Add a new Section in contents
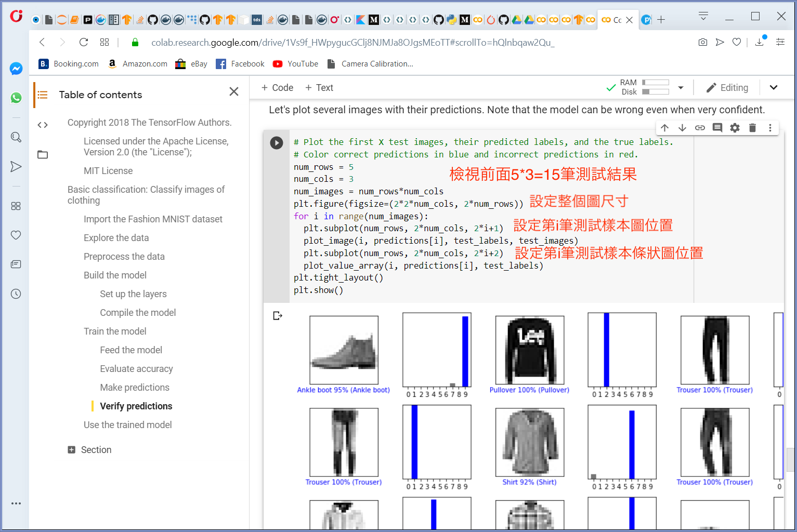 tap(89, 450)
